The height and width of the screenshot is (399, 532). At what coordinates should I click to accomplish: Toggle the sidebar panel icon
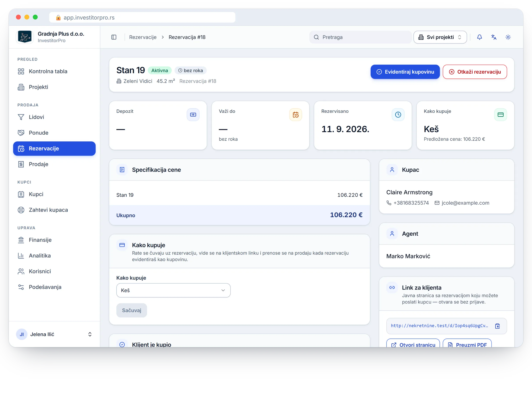[x=114, y=37]
